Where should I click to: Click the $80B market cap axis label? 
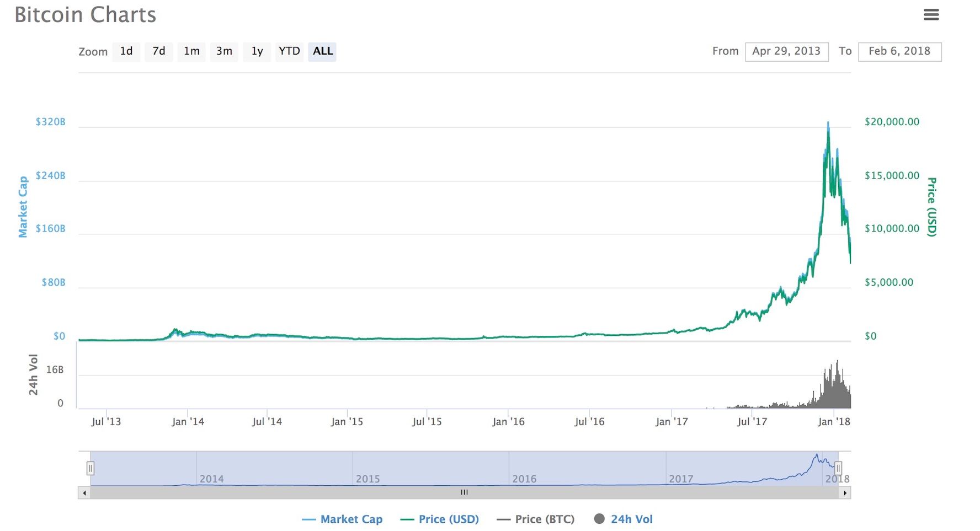pos(54,282)
